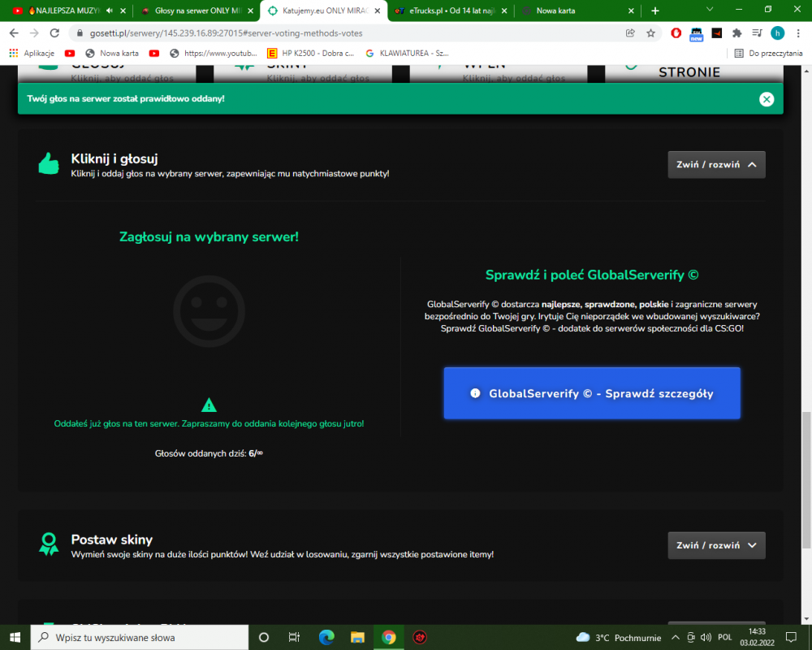Open the red Opera-style extension icon
The image size is (812, 650).
click(x=676, y=33)
